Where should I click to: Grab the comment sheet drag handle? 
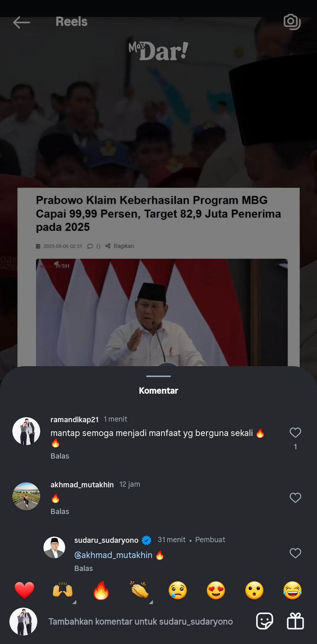tap(158, 376)
